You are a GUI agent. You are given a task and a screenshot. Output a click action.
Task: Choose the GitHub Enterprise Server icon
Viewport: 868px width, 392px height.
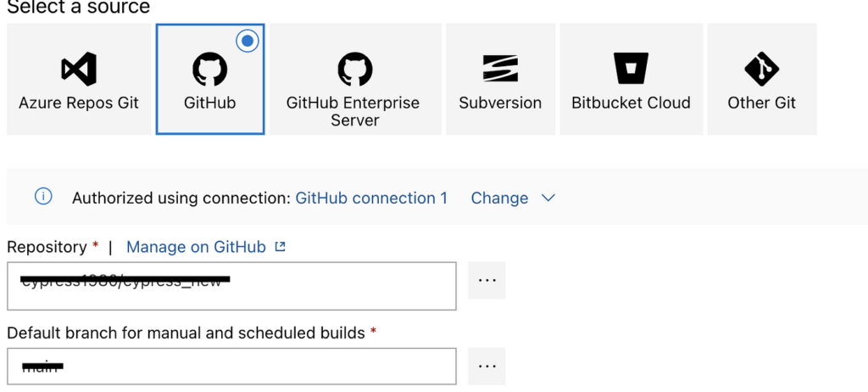(355, 70)
